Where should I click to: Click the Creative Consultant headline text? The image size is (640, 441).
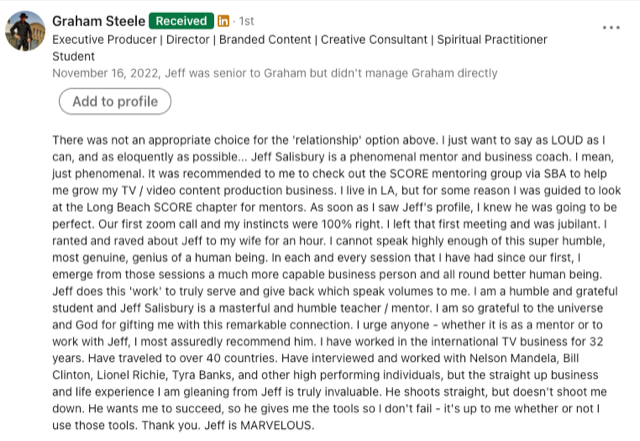pyautogui.click(x=374, y=40)
